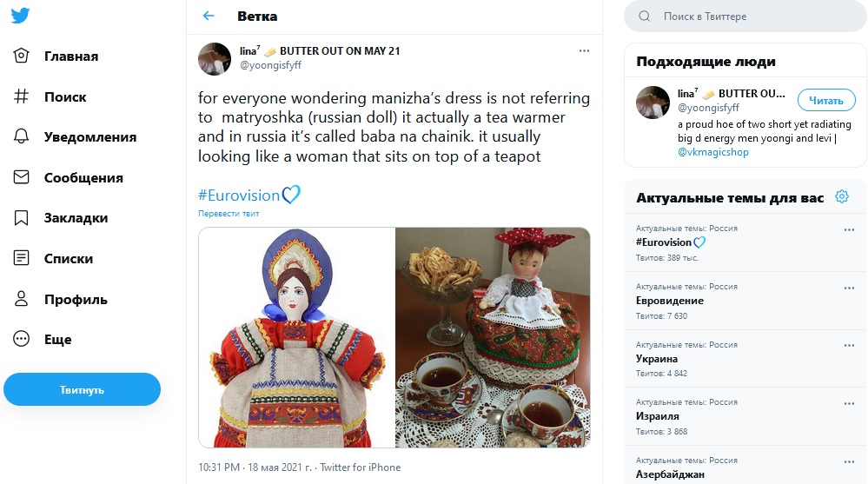868x484 pixels.
Task: Click the Сообщения envelope icon
Action: [x=22, y=177]
